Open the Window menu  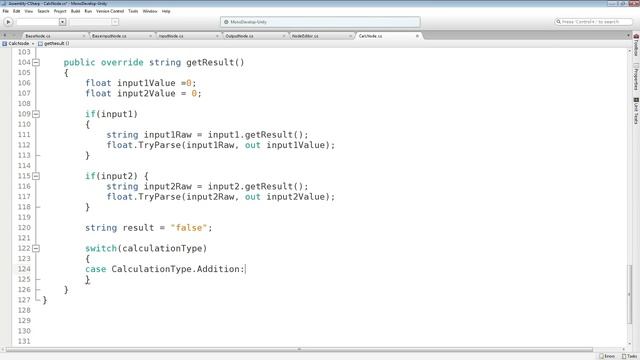tap(150, 11)
